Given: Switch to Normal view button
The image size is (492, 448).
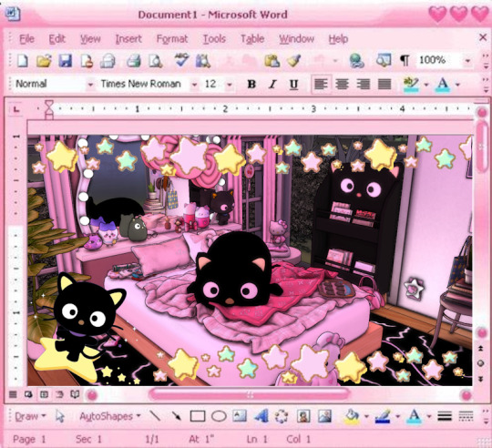Looking at the screenshot, I should coord(13,394).
